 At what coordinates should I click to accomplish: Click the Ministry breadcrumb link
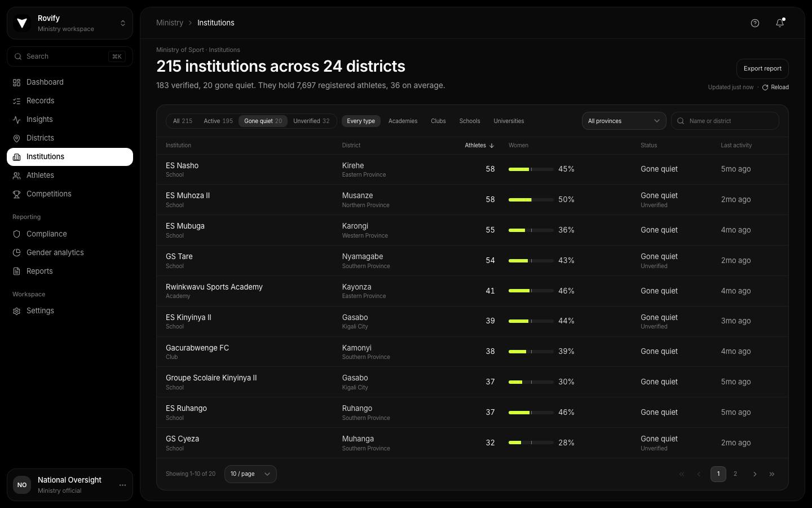[x=170, y=23]
